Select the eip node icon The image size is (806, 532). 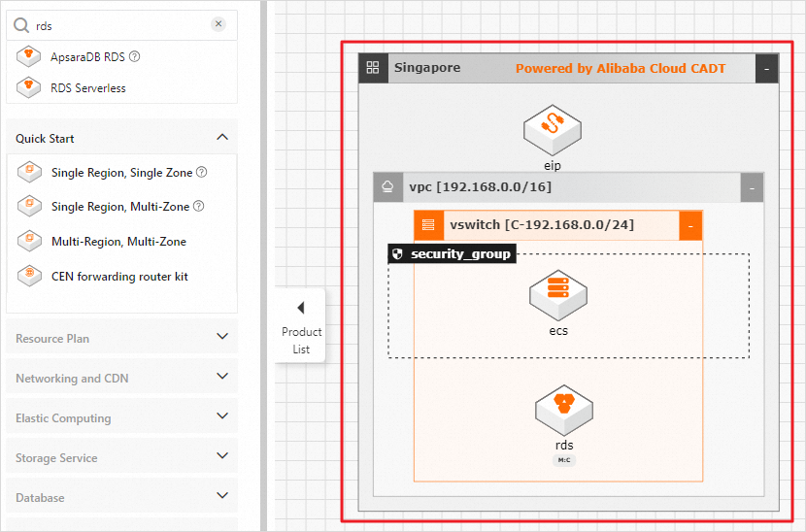coord(553,130)
